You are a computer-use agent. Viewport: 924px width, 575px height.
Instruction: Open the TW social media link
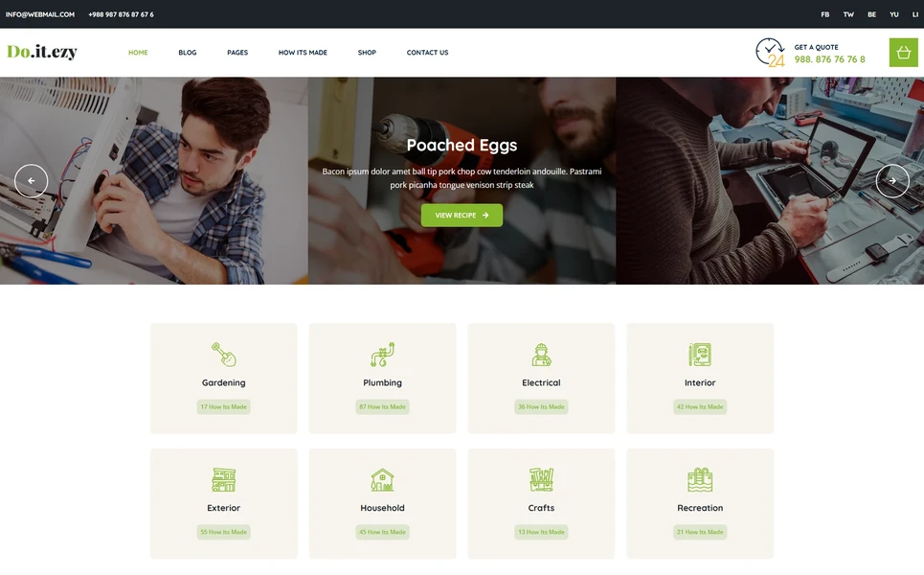point(847,14)
